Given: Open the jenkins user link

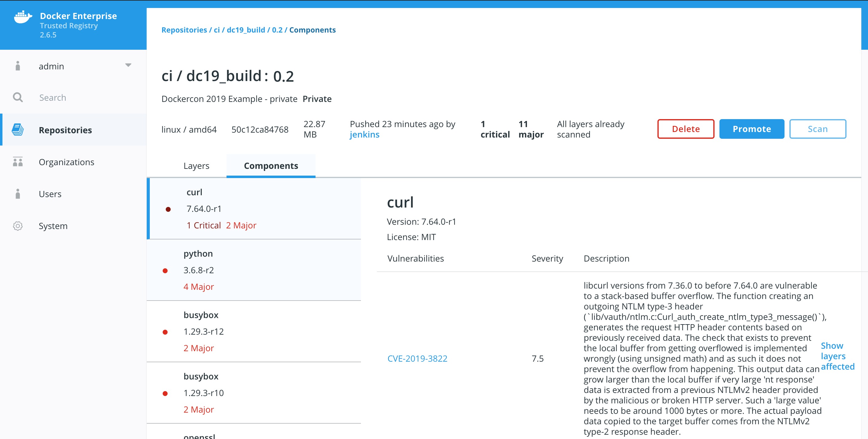Looking at the screenshot, I should (x=364, y=135).
